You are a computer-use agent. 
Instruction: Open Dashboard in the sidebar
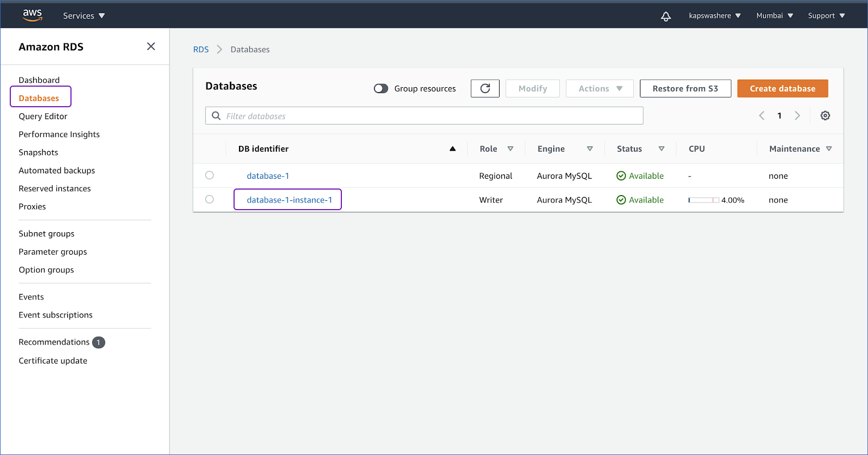[x=39, y=80]
